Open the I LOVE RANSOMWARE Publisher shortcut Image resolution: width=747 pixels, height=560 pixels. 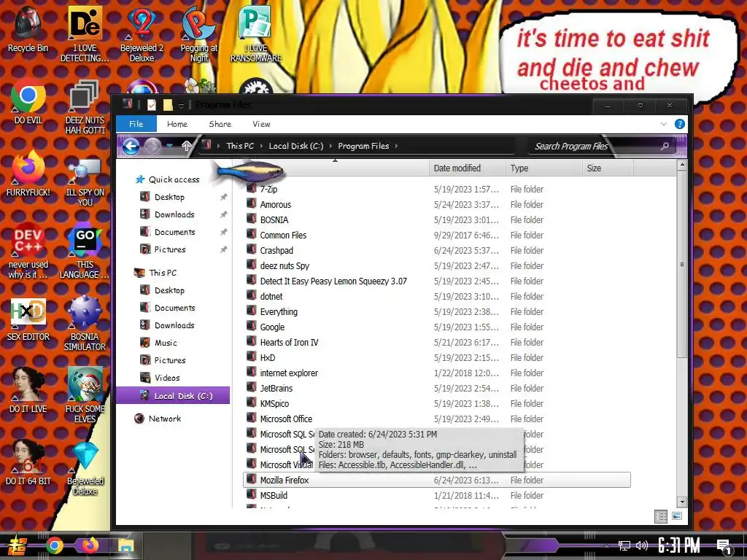click(x=256, y=34)
